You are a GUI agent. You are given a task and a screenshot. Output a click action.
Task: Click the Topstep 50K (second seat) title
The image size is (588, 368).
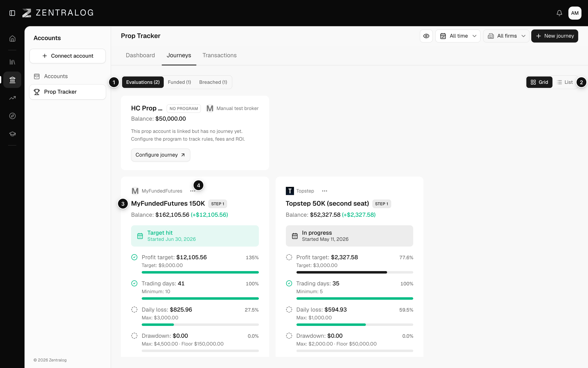click(x=327, y=203)
